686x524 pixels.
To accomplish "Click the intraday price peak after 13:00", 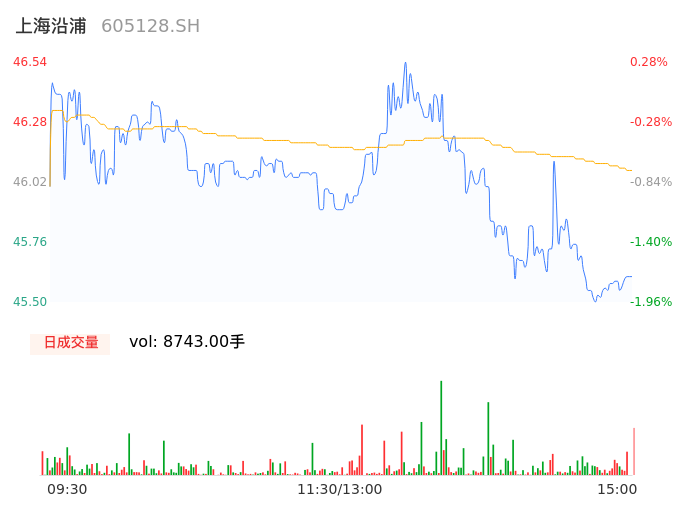I will [x=406, y=64].
